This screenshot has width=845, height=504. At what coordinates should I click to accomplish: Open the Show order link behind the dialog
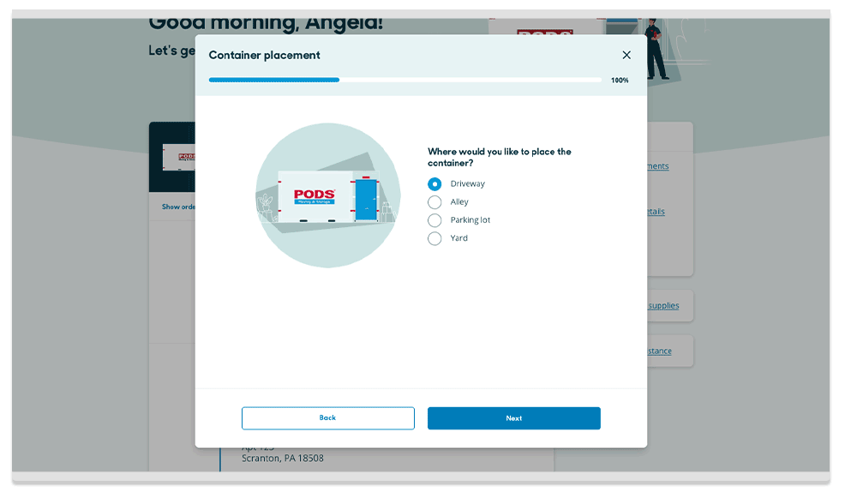click(x=178, y=207)
